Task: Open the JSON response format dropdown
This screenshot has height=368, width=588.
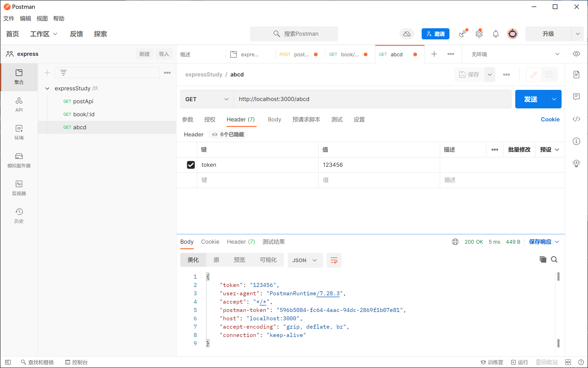Action: point(305,260)
